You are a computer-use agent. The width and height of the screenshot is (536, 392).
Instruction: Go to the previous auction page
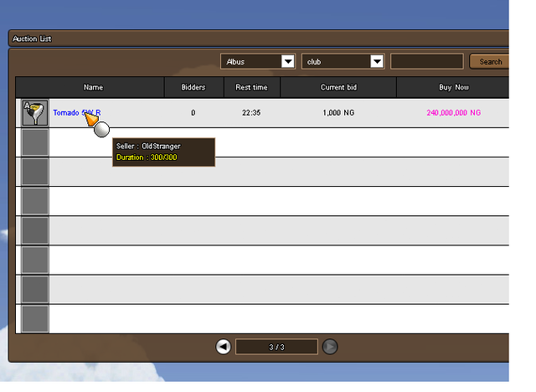pyautogui.click(x=224, y=346)
